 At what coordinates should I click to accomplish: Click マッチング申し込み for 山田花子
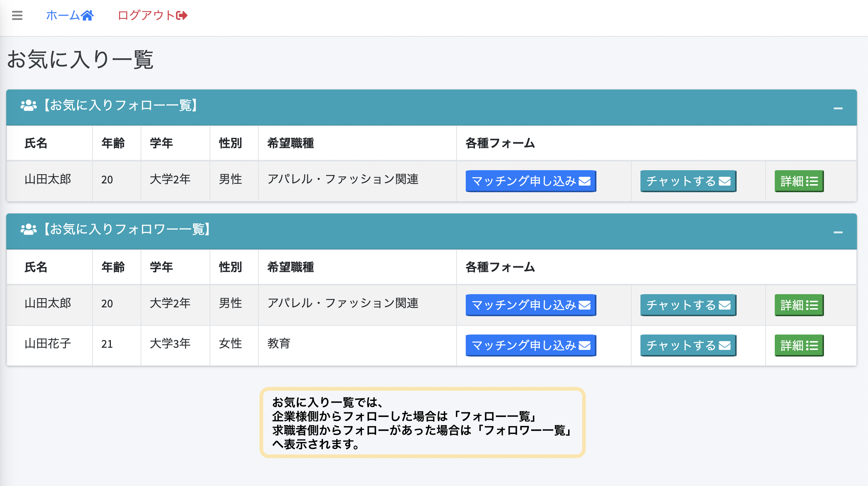530,345
